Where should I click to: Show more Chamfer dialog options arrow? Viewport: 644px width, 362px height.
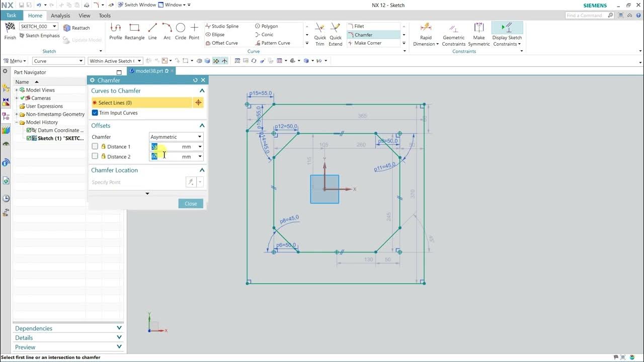[x=147, y=194]
